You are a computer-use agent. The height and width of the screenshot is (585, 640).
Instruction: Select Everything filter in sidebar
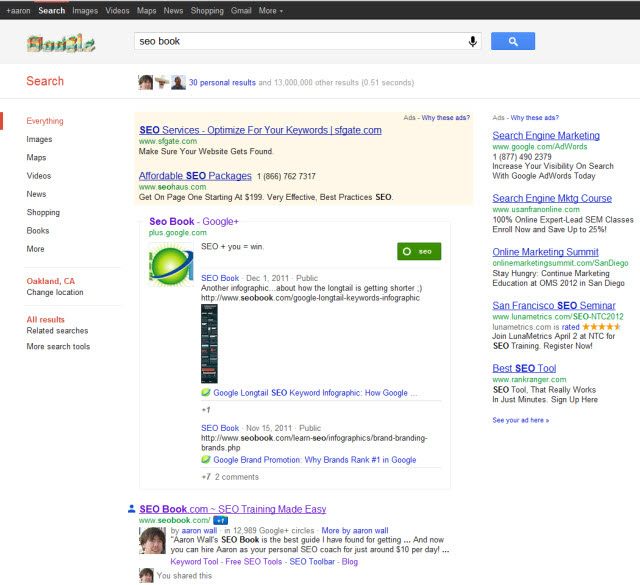[x=45, y=121]
